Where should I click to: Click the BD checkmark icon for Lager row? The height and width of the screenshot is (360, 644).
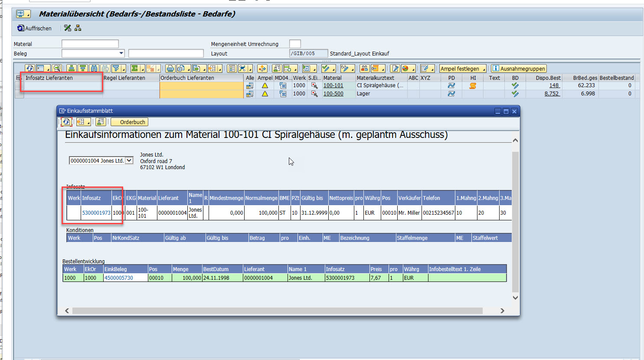click(515, 94)
